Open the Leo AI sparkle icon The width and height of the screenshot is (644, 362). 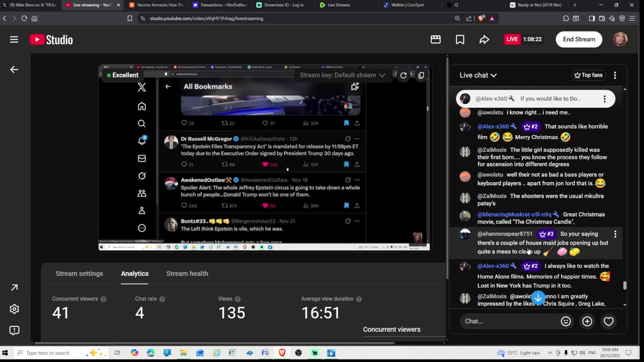point(612,18)
